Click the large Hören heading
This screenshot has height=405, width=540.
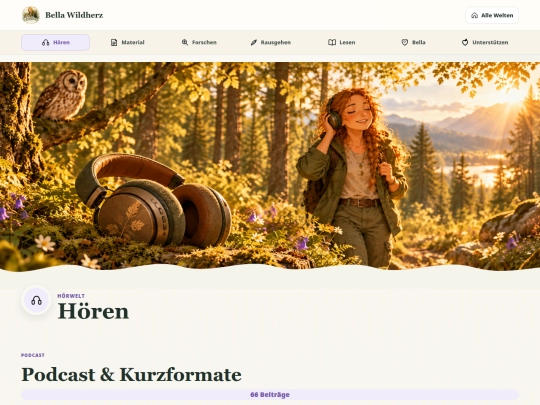tap(93, 311)
